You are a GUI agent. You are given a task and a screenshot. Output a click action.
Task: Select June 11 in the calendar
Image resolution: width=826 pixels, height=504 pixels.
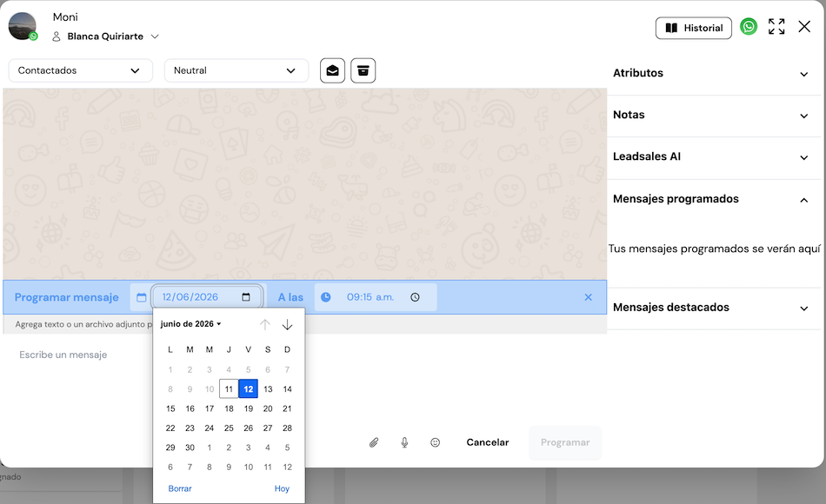tap(229, 389)
